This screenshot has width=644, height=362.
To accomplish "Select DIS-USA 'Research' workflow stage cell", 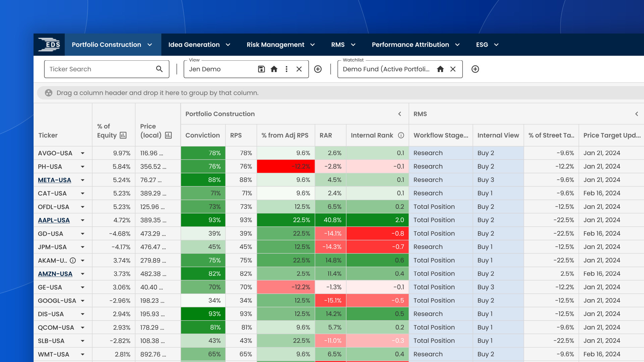I will coord(441,314).
